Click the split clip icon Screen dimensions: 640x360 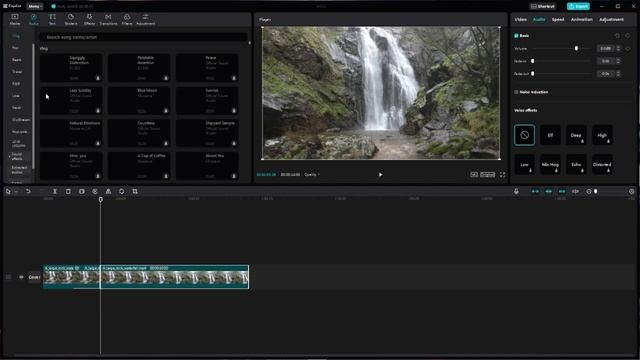(55, 191)
